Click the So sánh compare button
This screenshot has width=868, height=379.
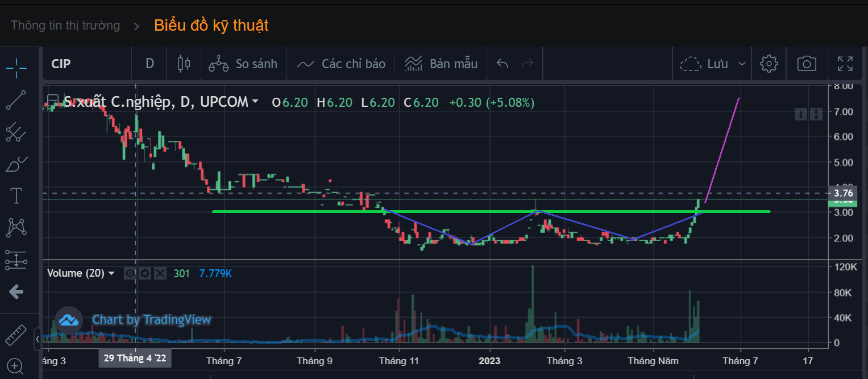pyautogui.click(x=243, y=64)
